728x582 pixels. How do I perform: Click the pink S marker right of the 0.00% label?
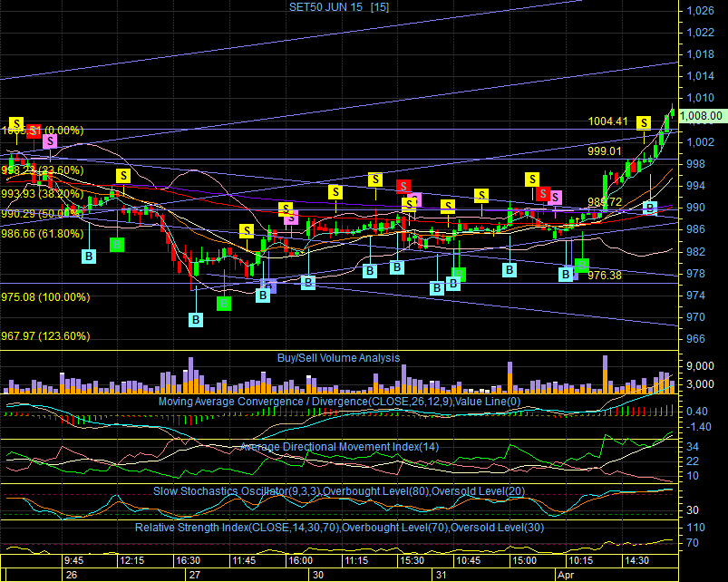pos(50,141)
